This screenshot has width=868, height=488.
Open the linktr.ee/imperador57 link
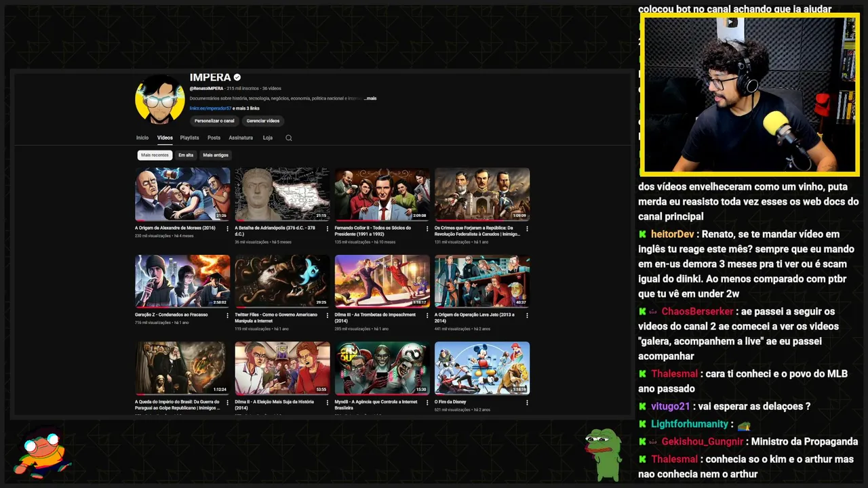210,108
